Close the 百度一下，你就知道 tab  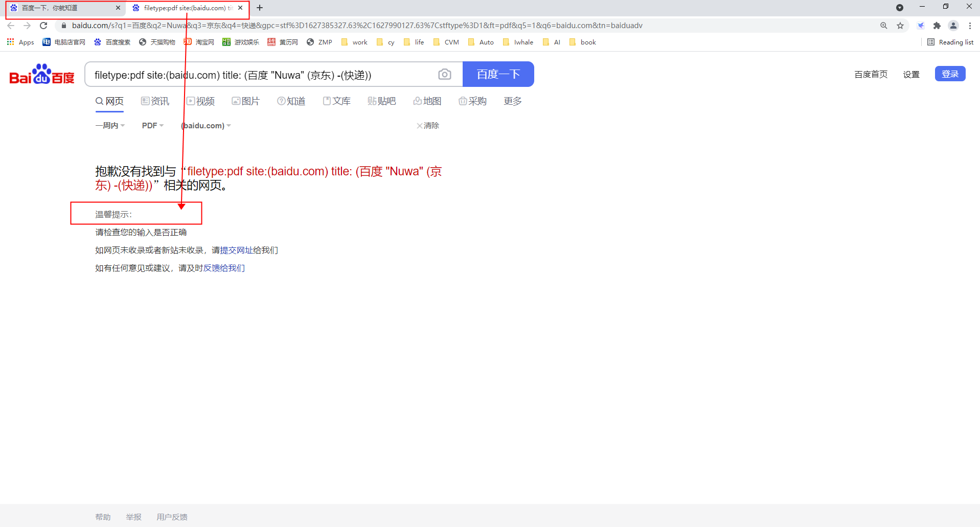[x=118, y=8]
